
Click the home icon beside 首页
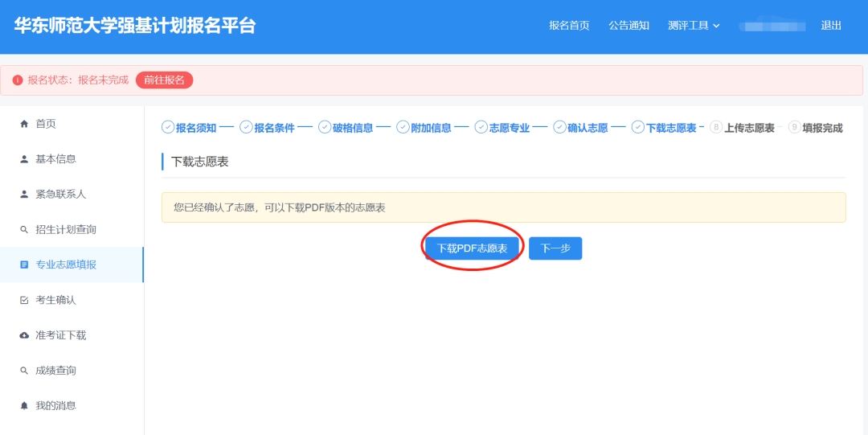24,124
